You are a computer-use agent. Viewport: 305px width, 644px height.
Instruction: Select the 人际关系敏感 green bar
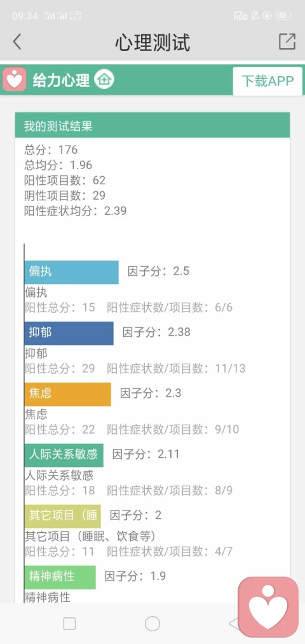64,455
